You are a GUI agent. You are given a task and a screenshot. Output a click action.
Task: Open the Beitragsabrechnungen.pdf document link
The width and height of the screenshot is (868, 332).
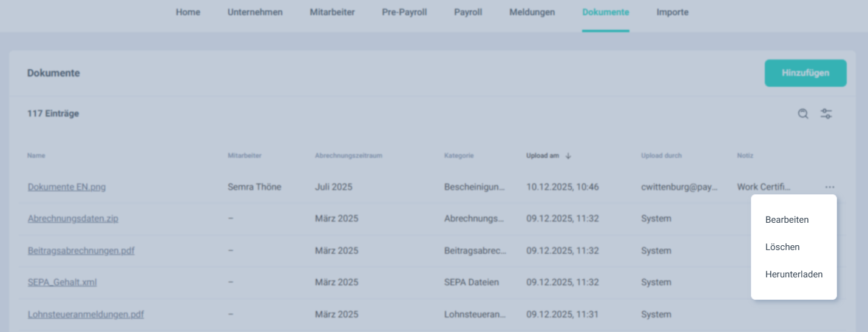(x=81, y=251)
